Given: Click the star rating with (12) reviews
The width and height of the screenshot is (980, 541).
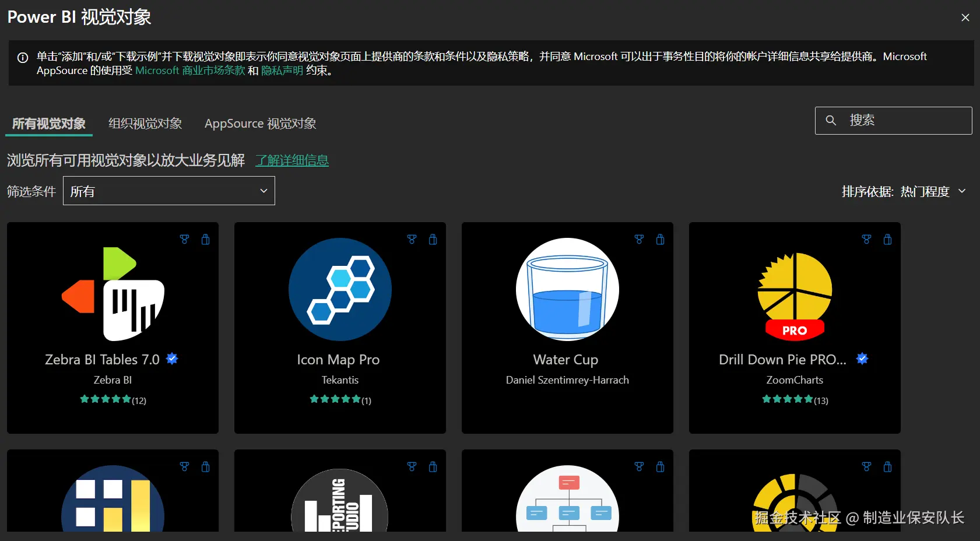Looking at the screenshot, I should (113, 400).
